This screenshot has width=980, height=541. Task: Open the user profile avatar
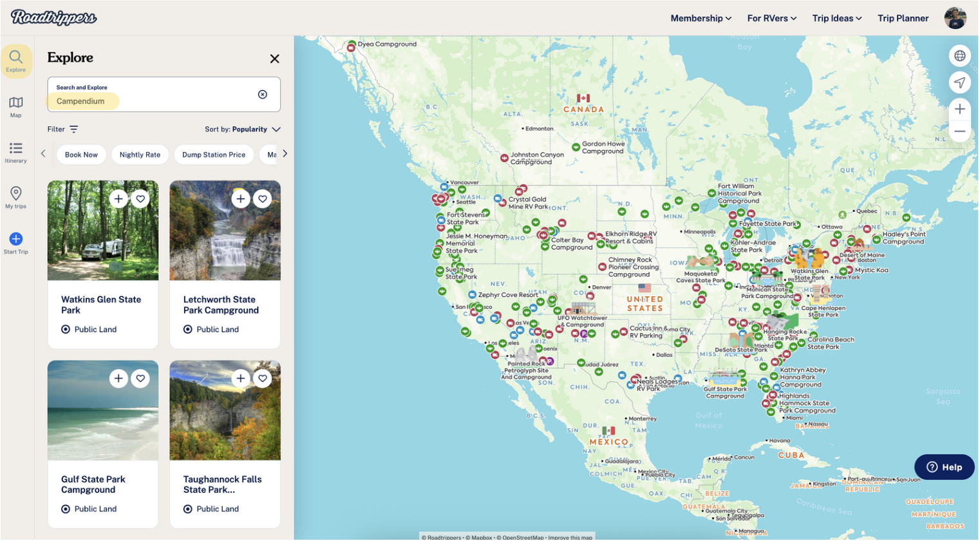956,18
